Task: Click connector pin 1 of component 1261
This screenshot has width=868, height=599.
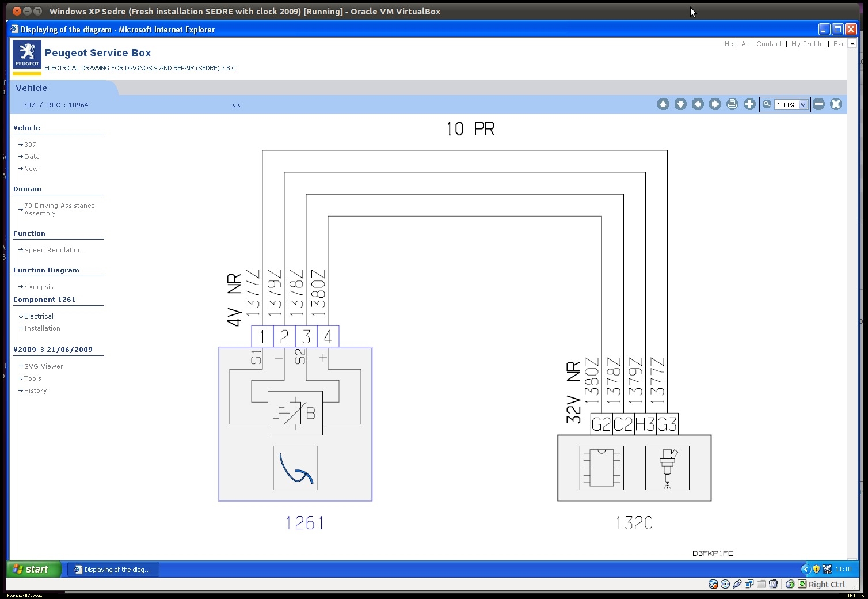Action: click(262, 336)
